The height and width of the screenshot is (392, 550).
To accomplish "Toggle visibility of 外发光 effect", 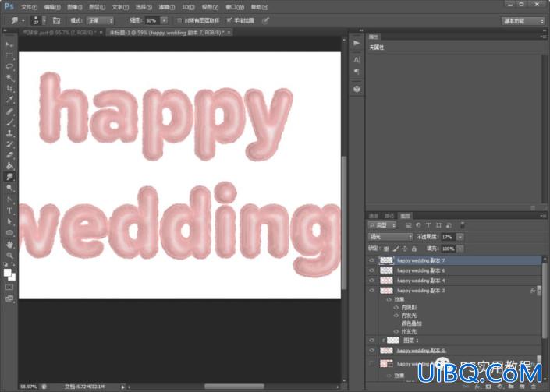I will [x=396, y=331].
